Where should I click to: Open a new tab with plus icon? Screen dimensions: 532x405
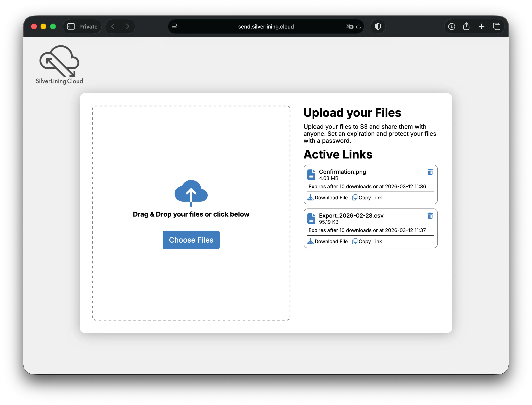pyautogui.click(x=481, y=26)
